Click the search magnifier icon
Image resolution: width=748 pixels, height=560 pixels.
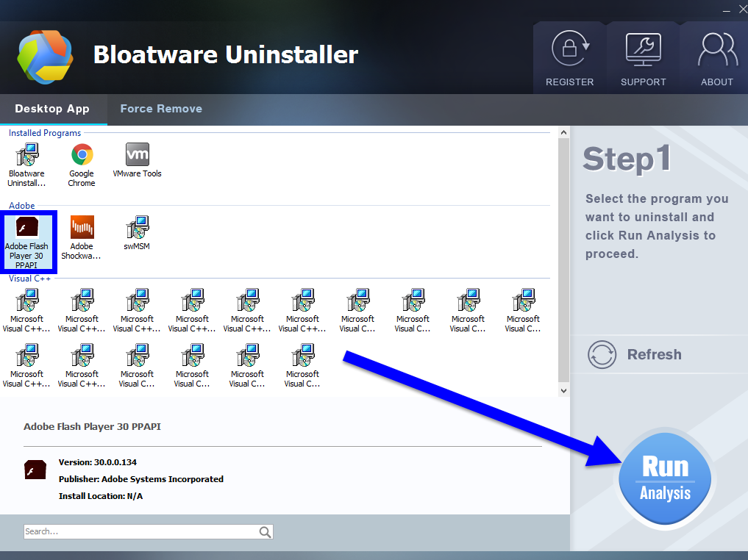[x=266, y=532]
